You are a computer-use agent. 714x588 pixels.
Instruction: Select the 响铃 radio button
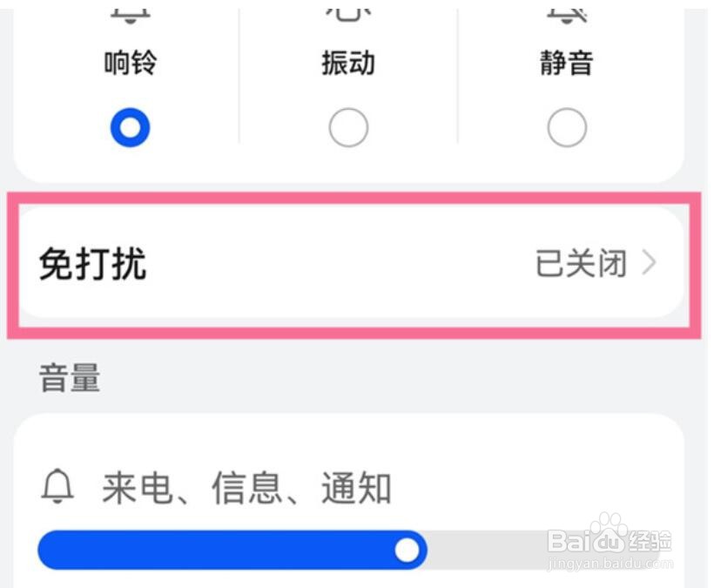click(130, 129)
